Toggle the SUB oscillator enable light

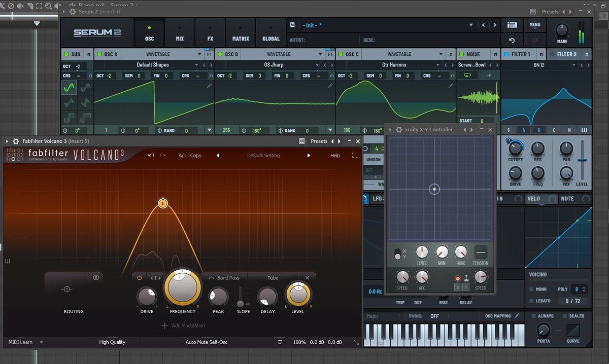coord(66,54)
